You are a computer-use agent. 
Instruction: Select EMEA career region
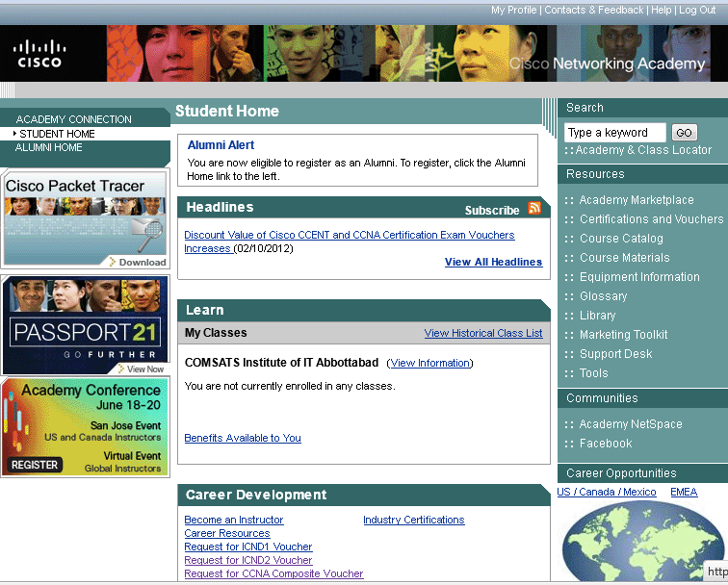pyautogui.click(x=684, y=492)
